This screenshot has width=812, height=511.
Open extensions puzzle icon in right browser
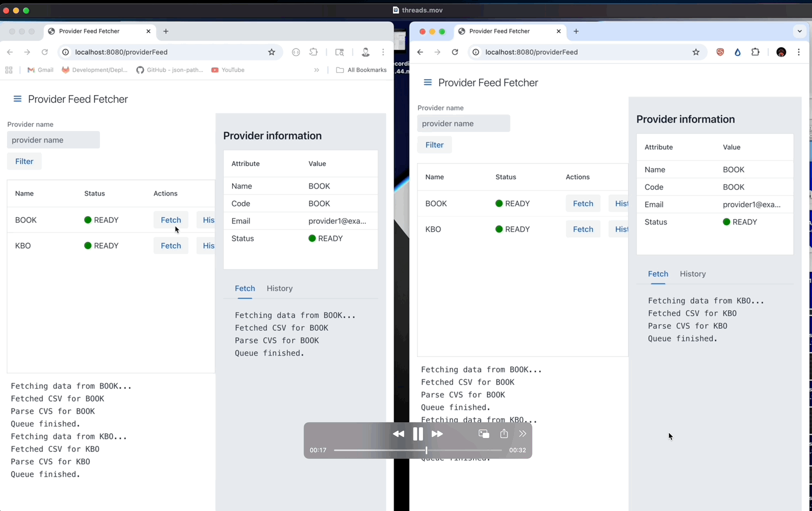[x=755, y=52]
